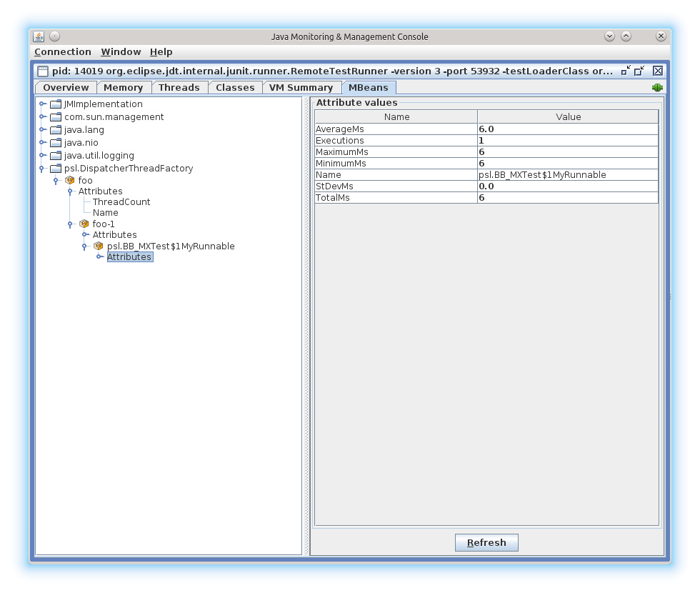Image resolution: width=700 pixels, height=593 pixels.
Task: Click the foo-1 MBean bean icon
Action: tap(84, 224)
